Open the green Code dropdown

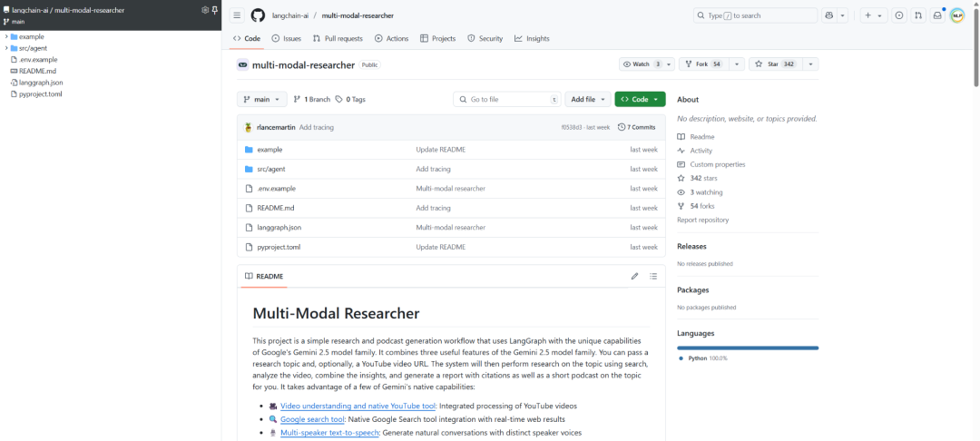coord(640,99)
